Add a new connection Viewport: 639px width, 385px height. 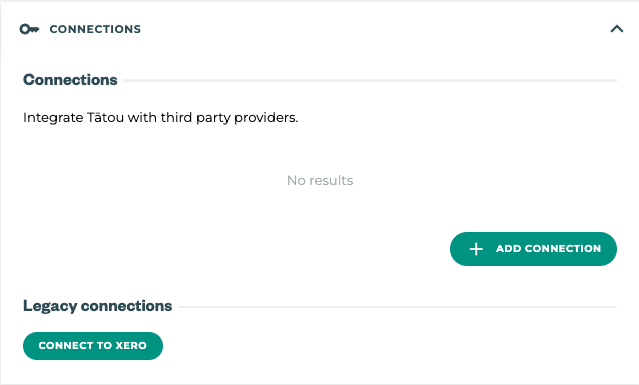point(533,249)
